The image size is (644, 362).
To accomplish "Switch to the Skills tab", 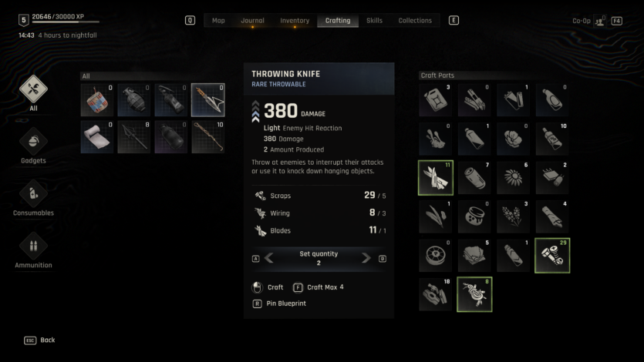I will (374, 21).
